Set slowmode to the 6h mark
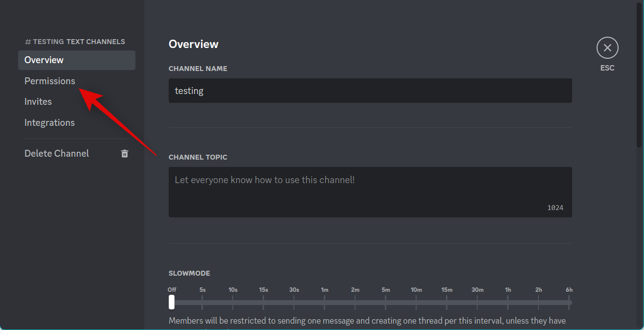 tap(569, 302)
